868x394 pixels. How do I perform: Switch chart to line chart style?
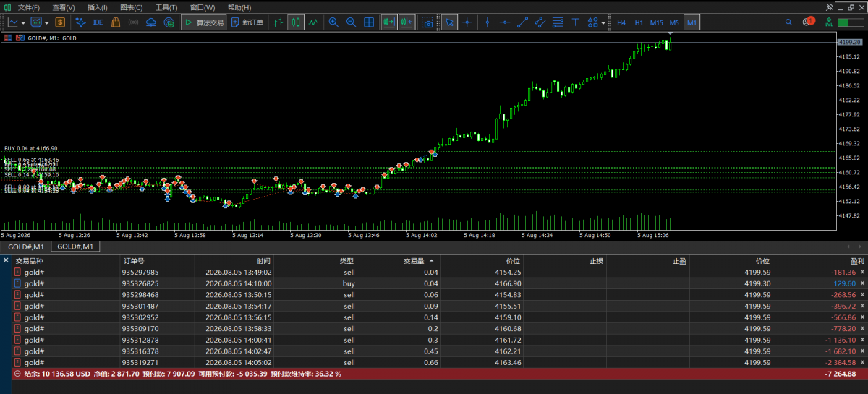(x=313, y=22)
